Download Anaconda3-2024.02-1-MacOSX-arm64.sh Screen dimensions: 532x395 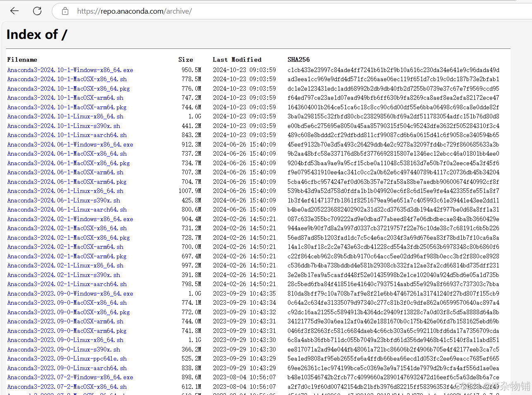pyautogui.click(x=65, y=247)
